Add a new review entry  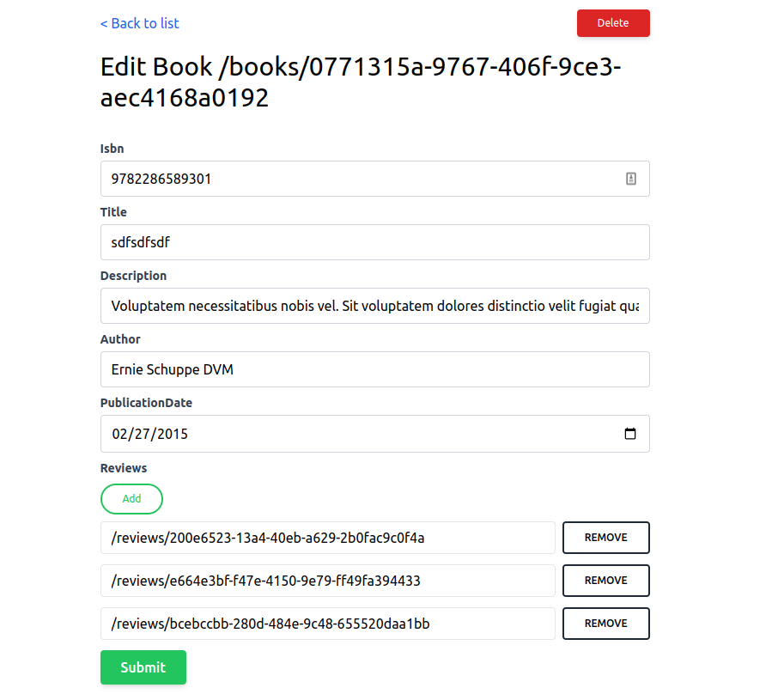tap(131, 499)
